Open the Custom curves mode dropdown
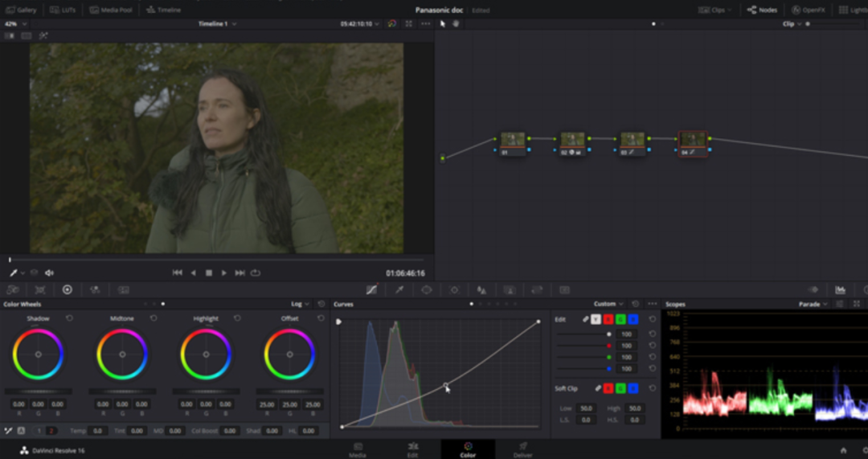The image size is (868, 459). [x=608, y=304]
